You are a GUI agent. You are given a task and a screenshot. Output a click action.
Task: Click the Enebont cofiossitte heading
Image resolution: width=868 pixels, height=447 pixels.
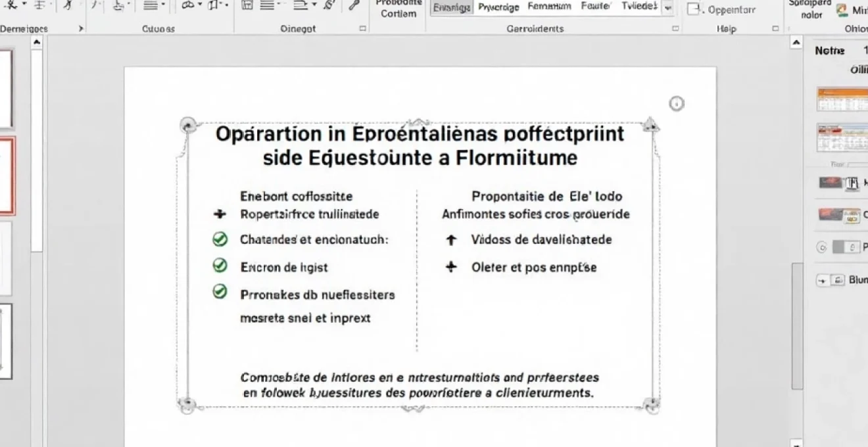click(x=297, y=196)
